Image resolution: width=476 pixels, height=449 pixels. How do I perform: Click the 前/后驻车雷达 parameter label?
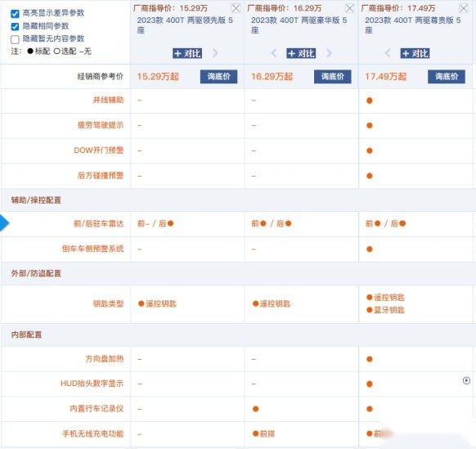coord(99,224)
